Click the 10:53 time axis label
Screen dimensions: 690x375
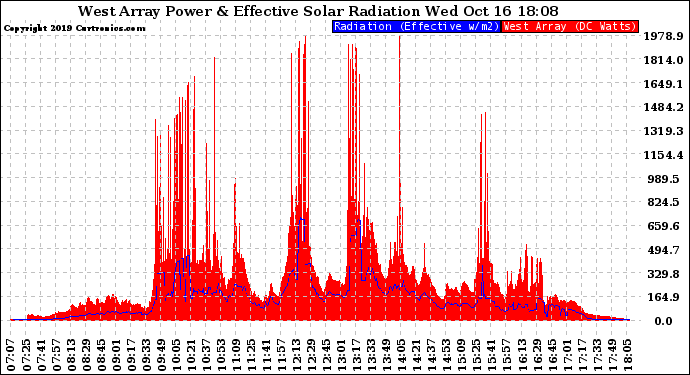click(221, 355)
